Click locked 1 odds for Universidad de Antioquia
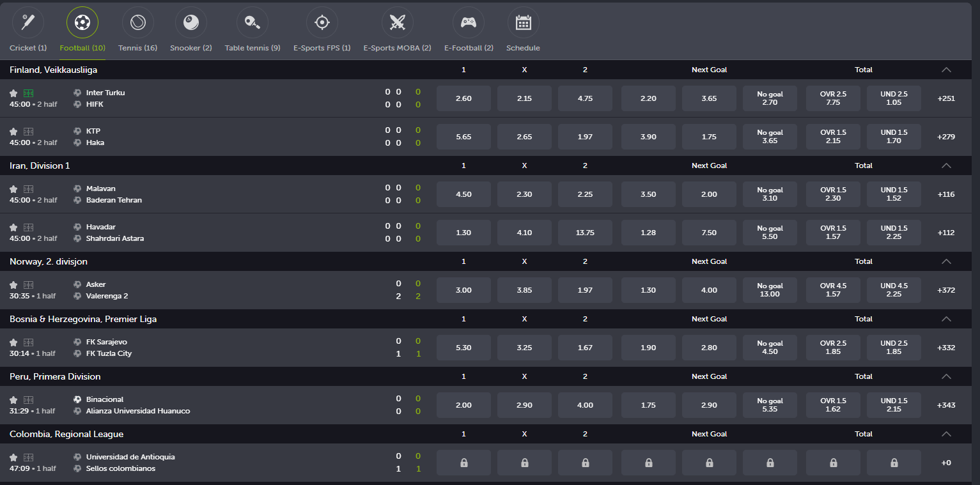The image size is (980, 485). [463, 463]
